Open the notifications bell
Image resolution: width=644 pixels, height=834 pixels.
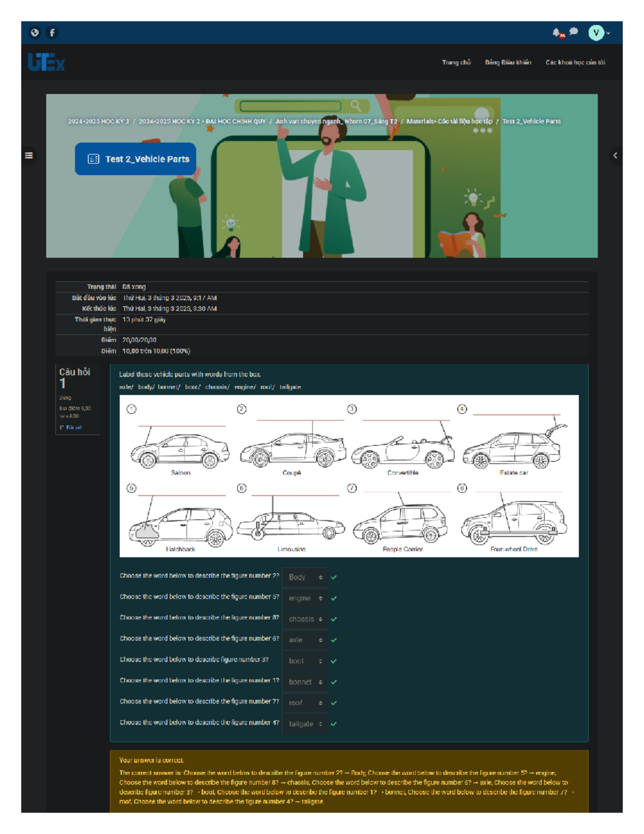click(x=558, y=33)
